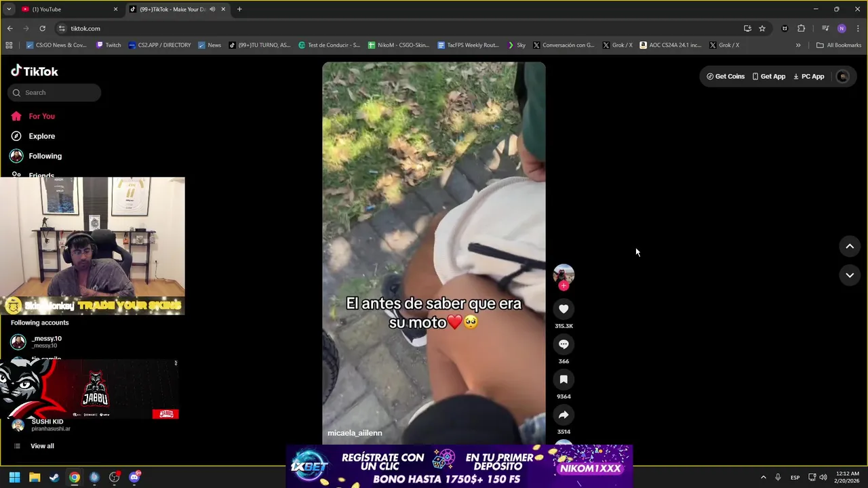Go back in the browser
Image resolution: width=868 pixels, height=488 pixels.
tap(9, 28)
